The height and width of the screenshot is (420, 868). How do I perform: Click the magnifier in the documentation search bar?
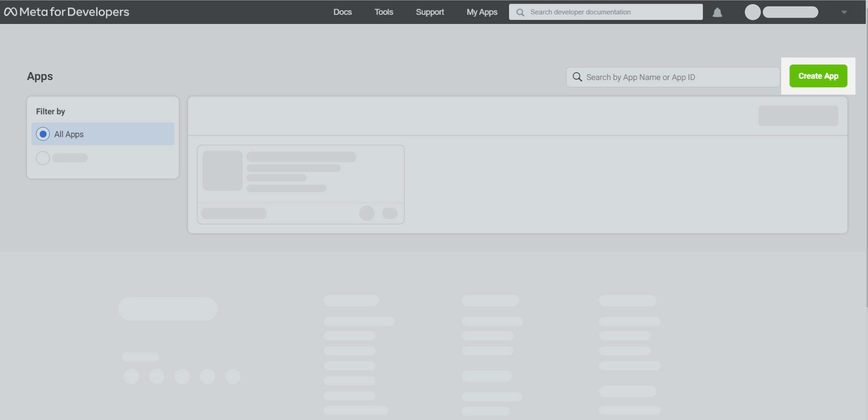[520, 12]
